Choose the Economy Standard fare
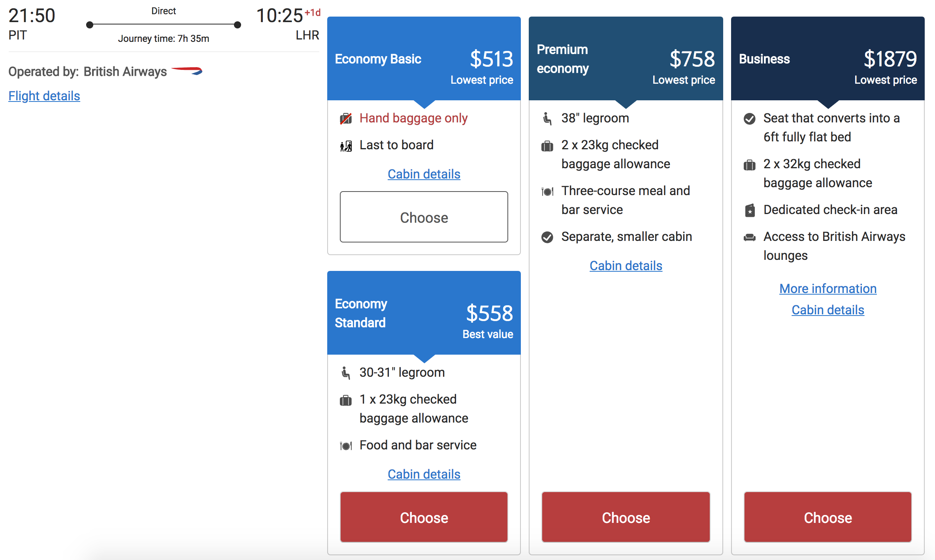The image size is (935, 560). pos(424,517)
